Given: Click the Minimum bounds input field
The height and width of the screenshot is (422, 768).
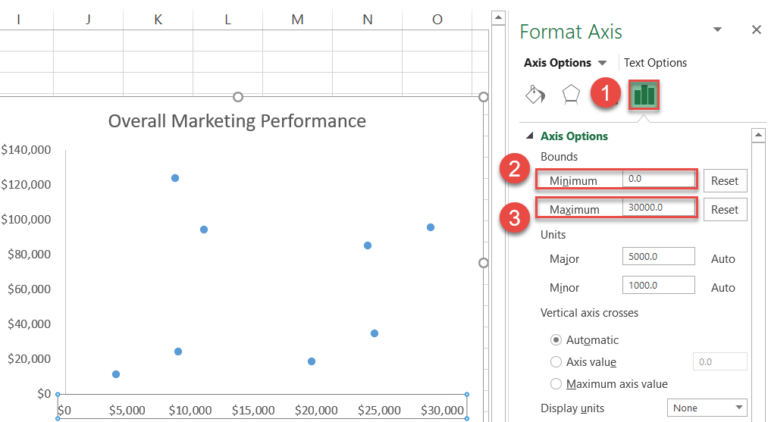Looking at the screenshot, I should click(657, 180).
